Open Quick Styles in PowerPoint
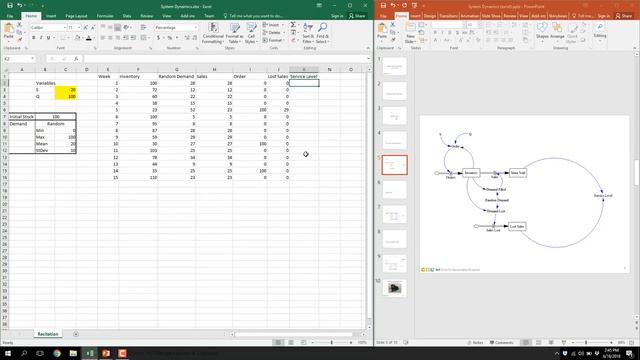640x360 pixels. click(x=572, y=33)
